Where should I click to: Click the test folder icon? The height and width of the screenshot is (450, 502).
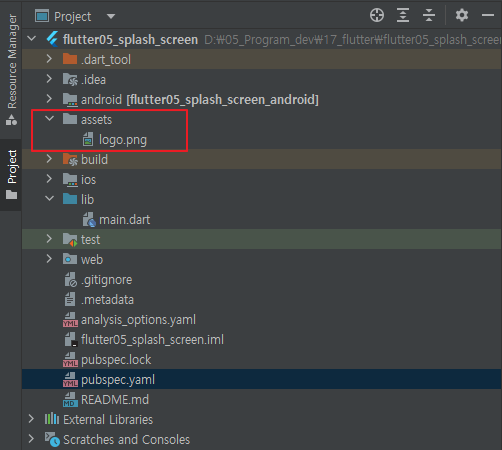click(70, 239)
